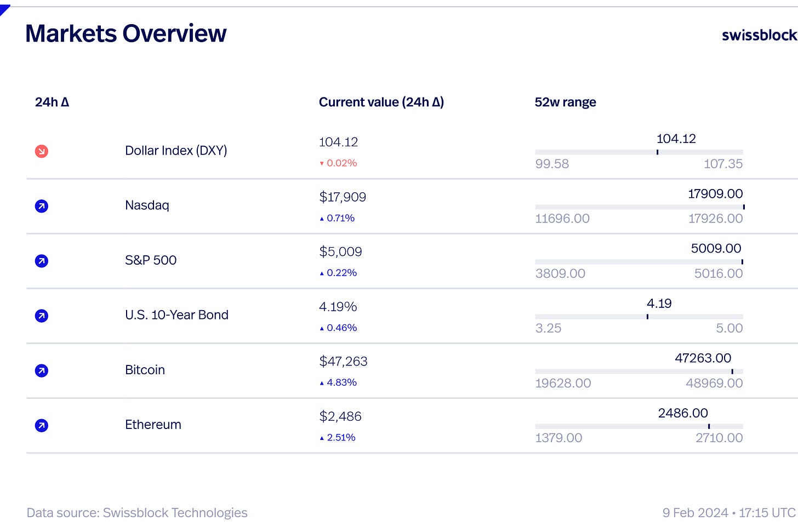
Task: Click the '5009.00' label above the range bar
Action: click(x=716, y=248)
